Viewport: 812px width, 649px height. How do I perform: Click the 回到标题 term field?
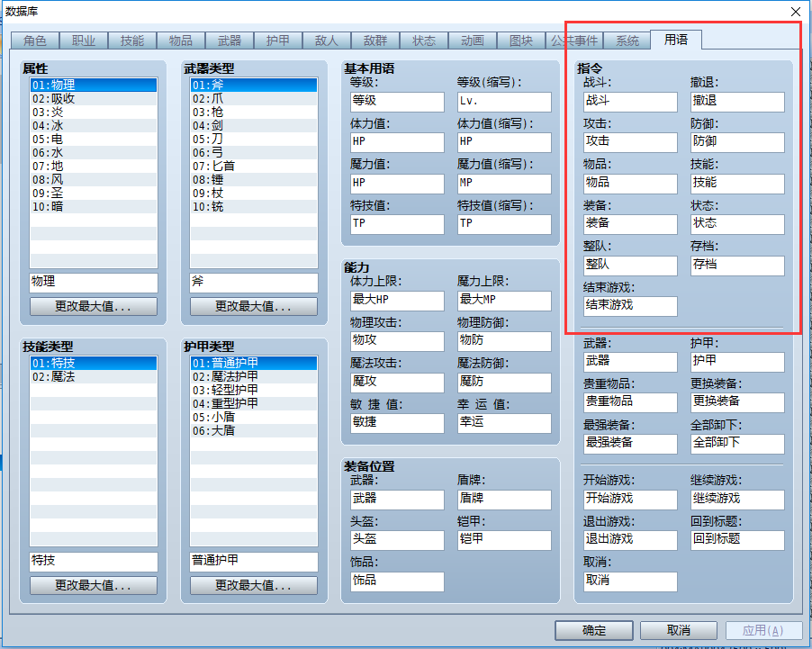click(737, 540)
